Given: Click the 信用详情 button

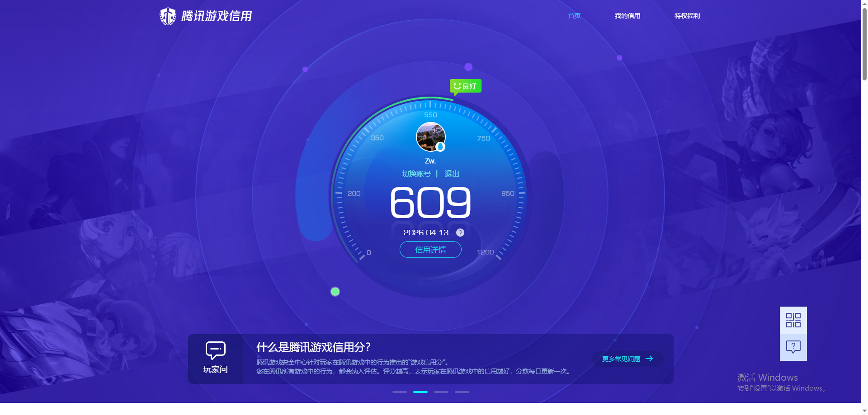Looking at the screenshot, I should (430, 249).
